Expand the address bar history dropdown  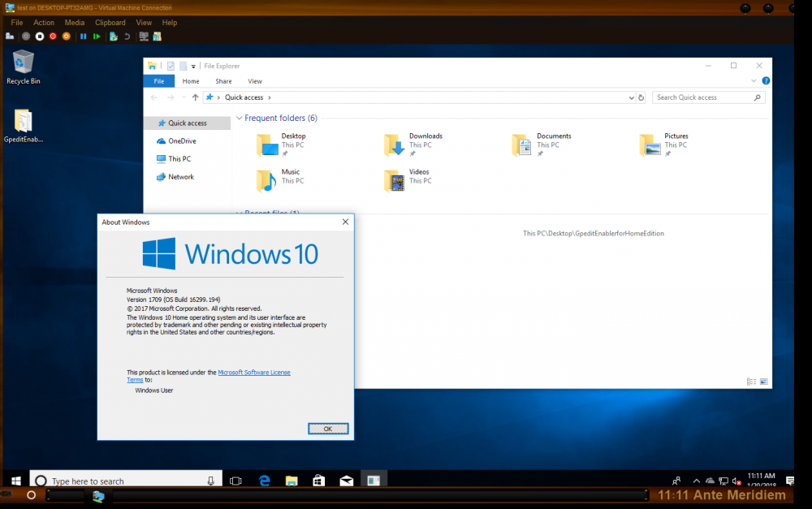click(x=632, y=97)
